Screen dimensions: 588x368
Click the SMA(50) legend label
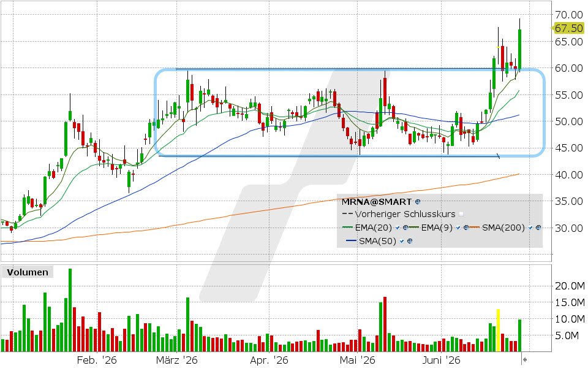coord(377,241)
